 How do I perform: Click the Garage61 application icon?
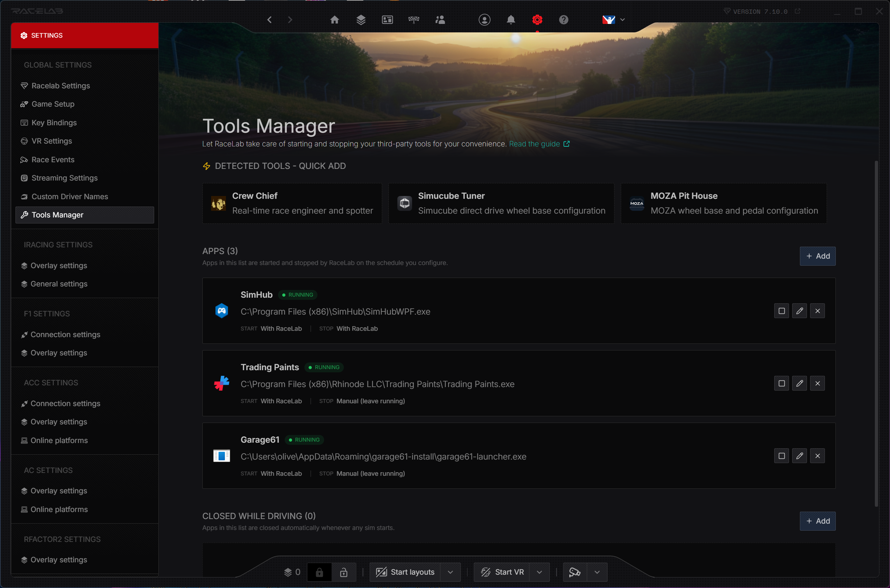tap(222, 456)
